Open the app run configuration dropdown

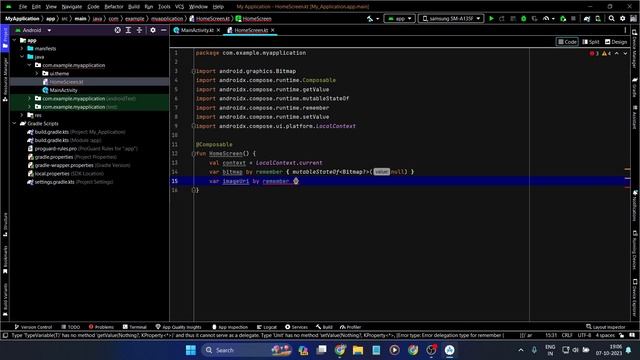[x=400, y=18]
